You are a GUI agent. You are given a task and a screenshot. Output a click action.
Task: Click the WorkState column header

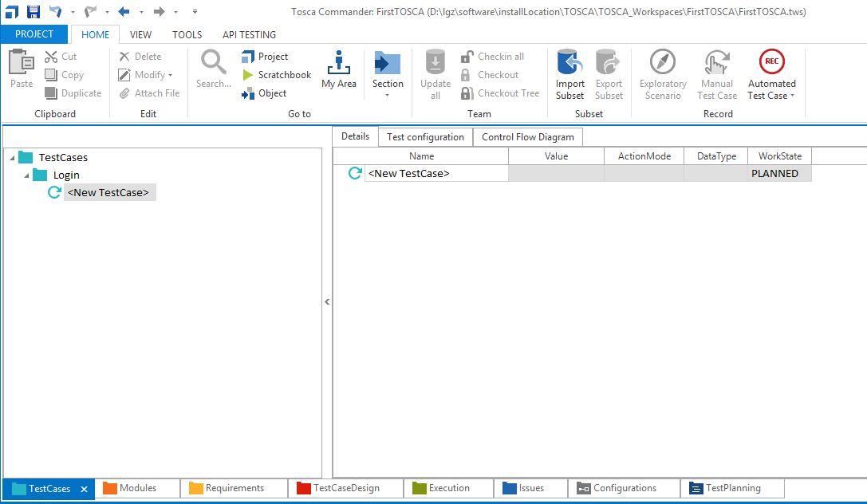(x=779, y=156)
